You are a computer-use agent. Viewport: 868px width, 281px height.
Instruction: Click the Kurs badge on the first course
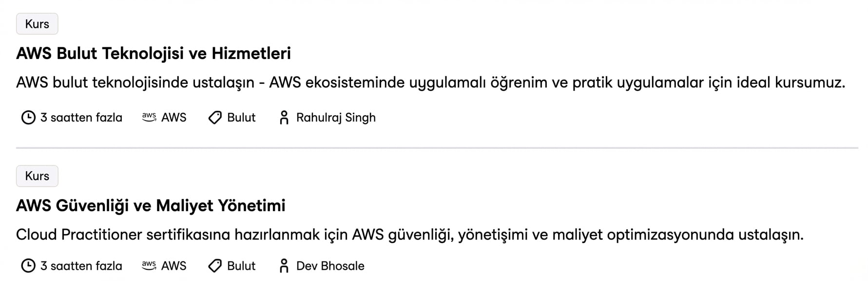point(37,23)
